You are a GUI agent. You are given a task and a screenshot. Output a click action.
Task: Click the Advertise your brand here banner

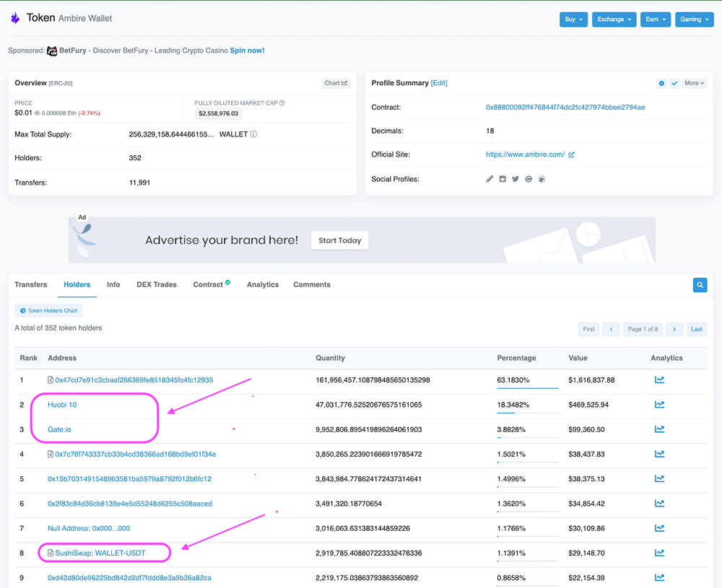point(362,240)
